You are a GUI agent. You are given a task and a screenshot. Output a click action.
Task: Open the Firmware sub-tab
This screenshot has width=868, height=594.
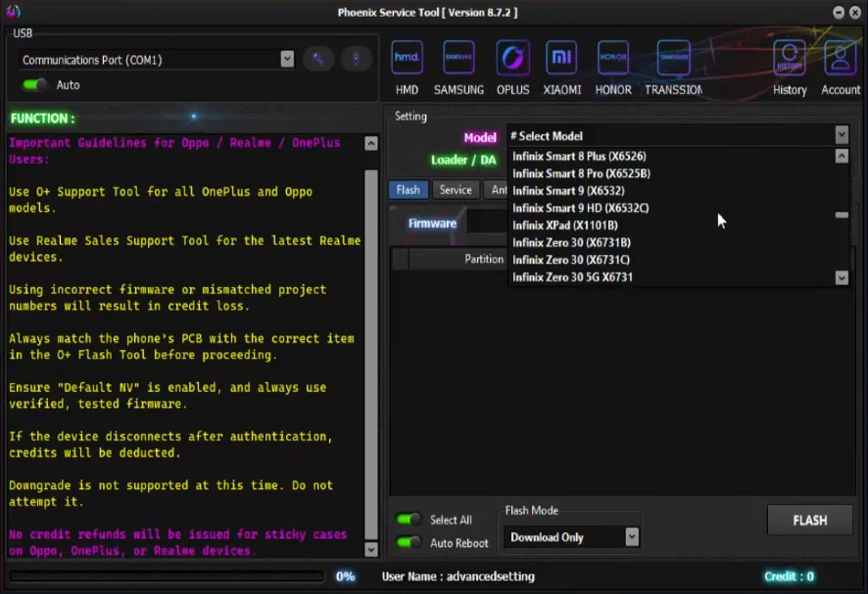pos(432,223)
